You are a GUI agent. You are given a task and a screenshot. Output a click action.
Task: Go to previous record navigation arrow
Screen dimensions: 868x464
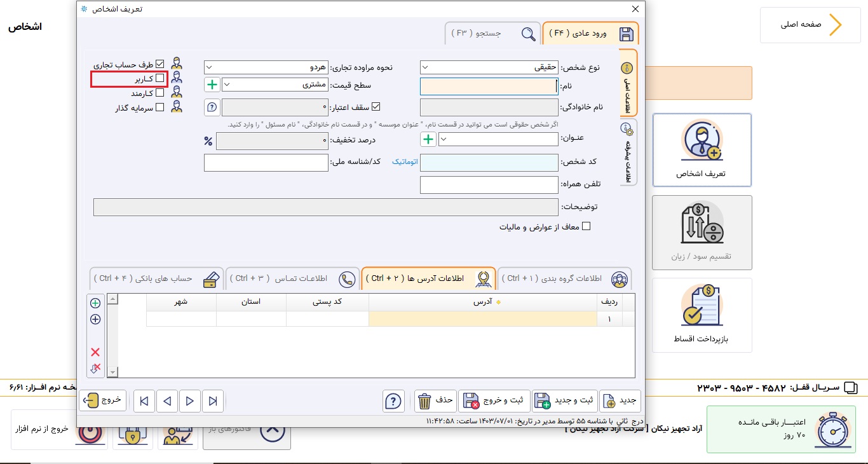[167, 401]
